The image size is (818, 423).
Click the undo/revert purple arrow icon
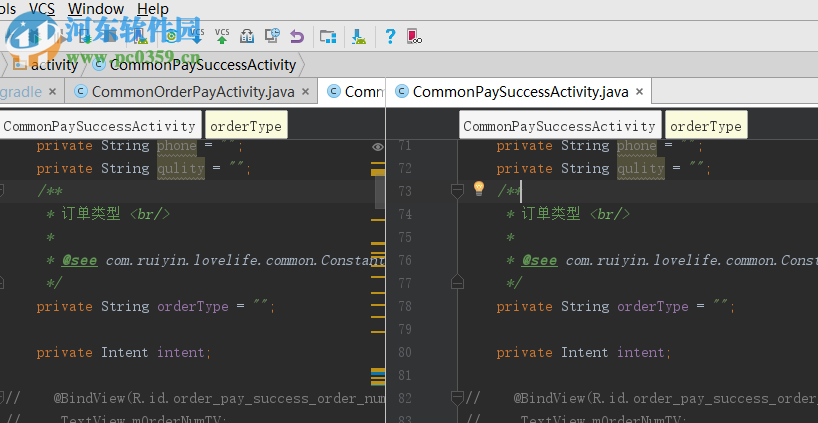296,37
